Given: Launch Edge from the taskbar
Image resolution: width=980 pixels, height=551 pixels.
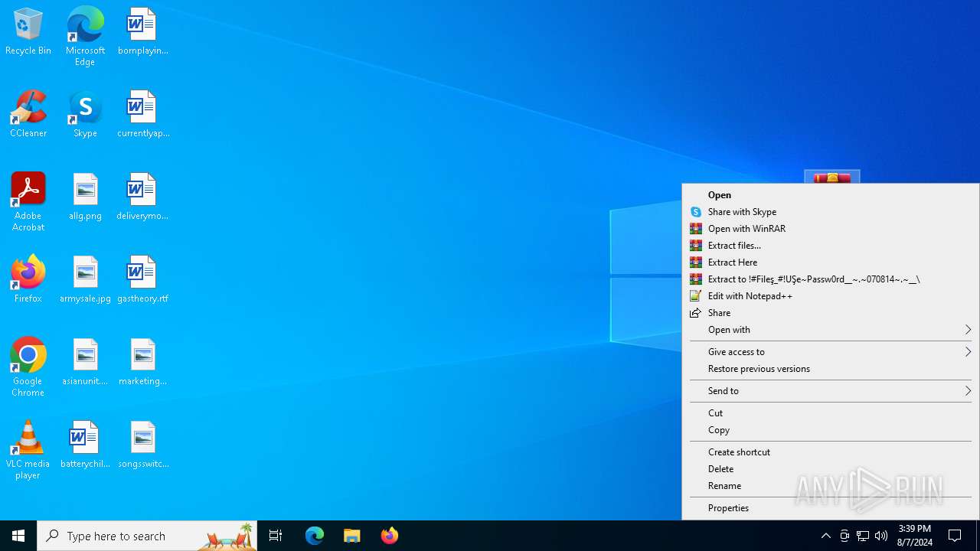Looking at the screenshot, I should coord(315,536).
